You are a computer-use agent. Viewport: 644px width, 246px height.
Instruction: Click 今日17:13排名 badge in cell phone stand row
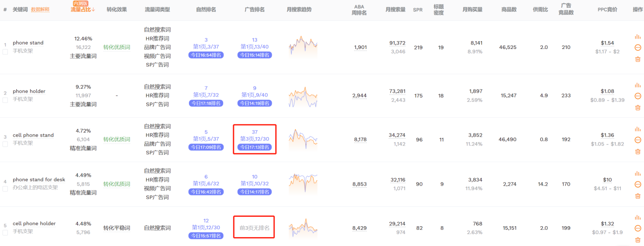pos(254,147)
